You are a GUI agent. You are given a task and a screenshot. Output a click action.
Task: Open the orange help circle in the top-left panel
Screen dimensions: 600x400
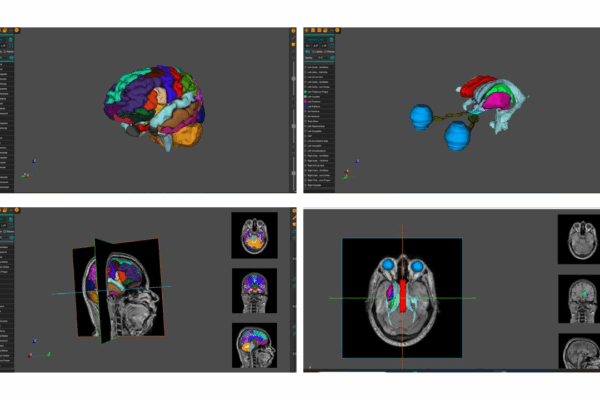[16, 30]
